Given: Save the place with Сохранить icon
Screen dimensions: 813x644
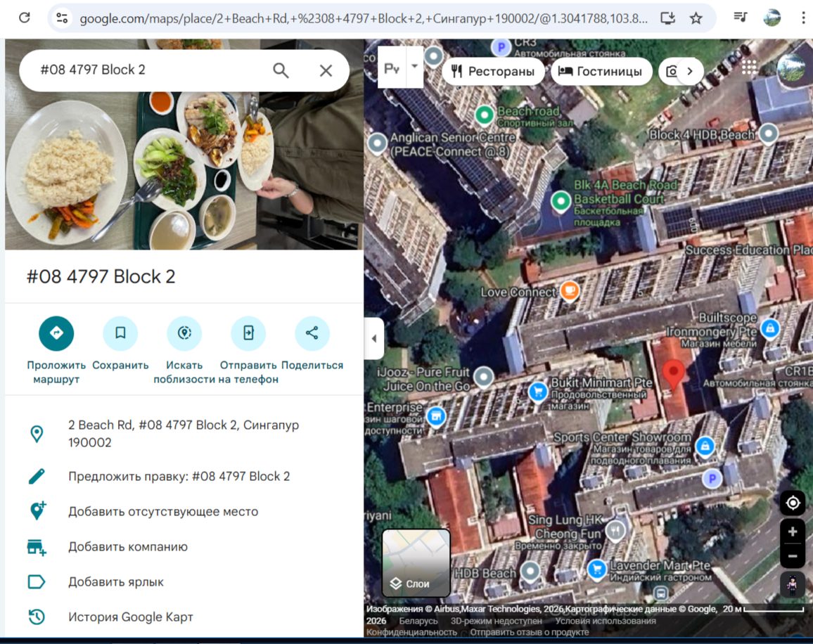Looking at the screenshot, I should pyautogui.click(x=120, y=333).
